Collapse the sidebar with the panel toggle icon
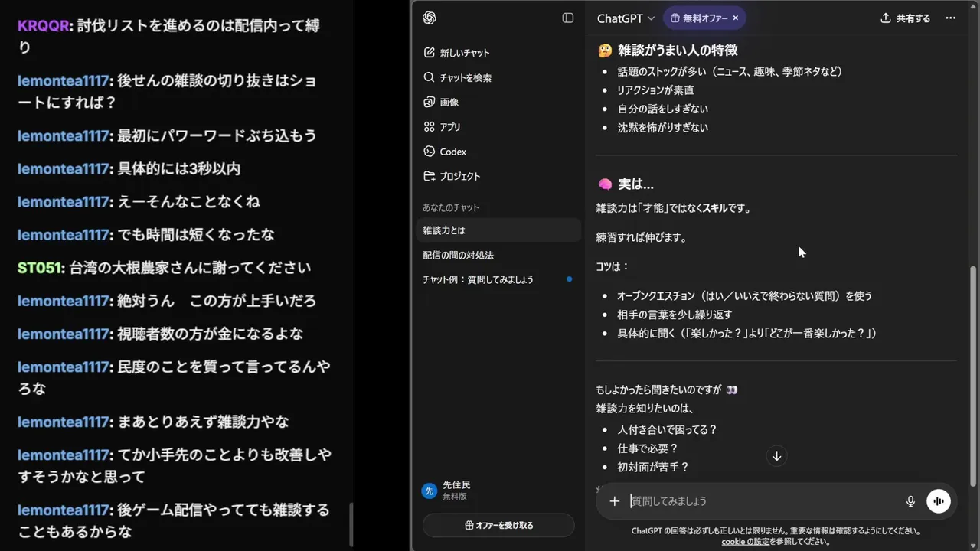This screenshot has height=551, width=980. point(567,18)
